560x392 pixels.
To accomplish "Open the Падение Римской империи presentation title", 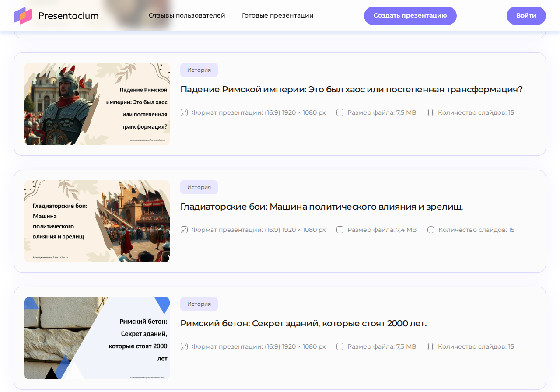I will pyautogui.click(x=352, y=89).
